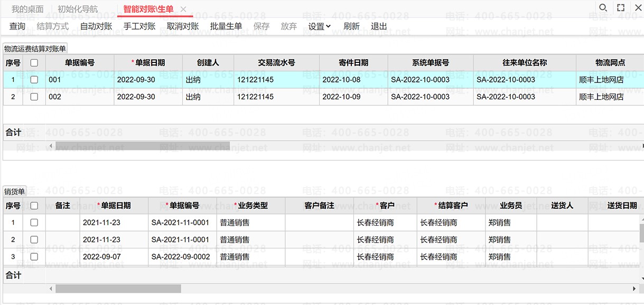Click 自动对账 toolbar button

tap(96, 26)
